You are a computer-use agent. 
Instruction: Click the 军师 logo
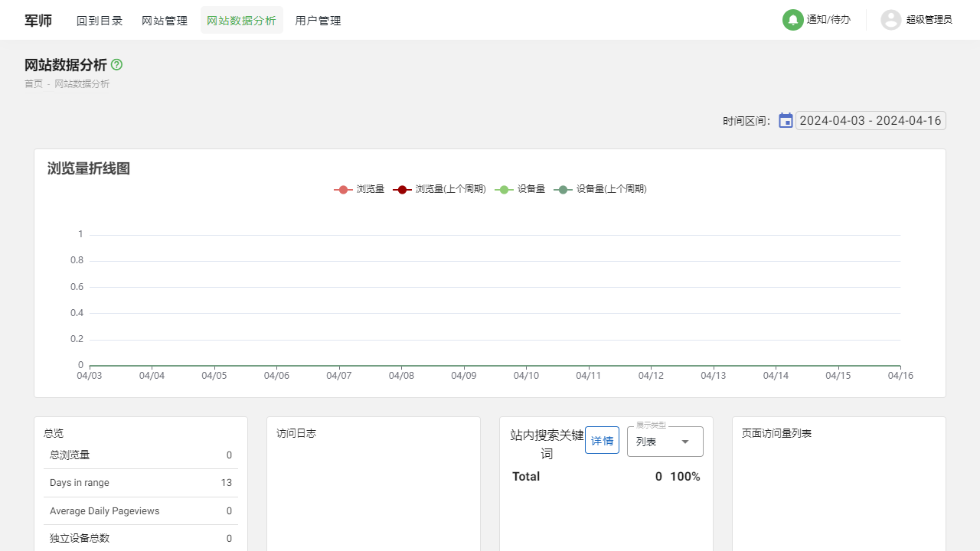pyautogui.click(x=38, y=20)
